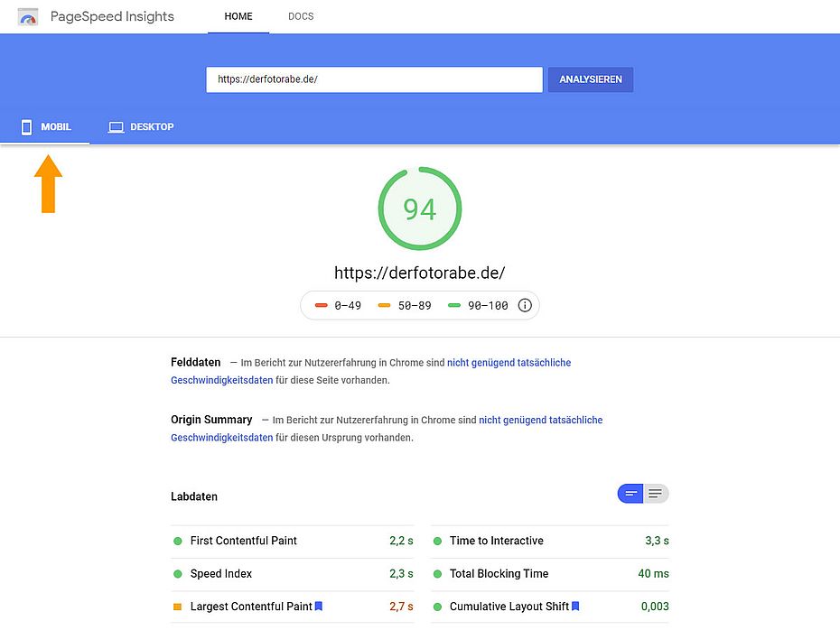Click the bookmark flag beside Largest Contentful Paint
The image size is (840, 630).
click(318, 606)
